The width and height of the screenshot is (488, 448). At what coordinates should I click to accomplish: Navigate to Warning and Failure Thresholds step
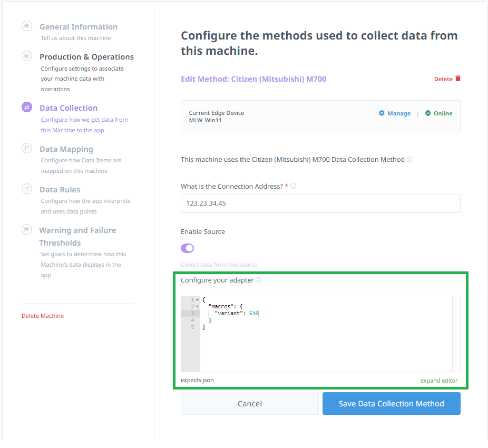click(26, 229)
